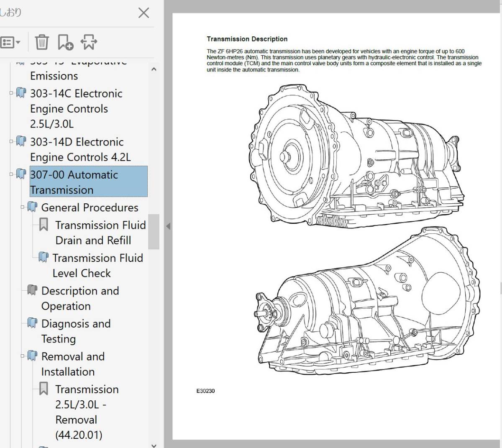Click the bookmark icon beside 307-00 Automatic Transmission

(x=21, y=174)
